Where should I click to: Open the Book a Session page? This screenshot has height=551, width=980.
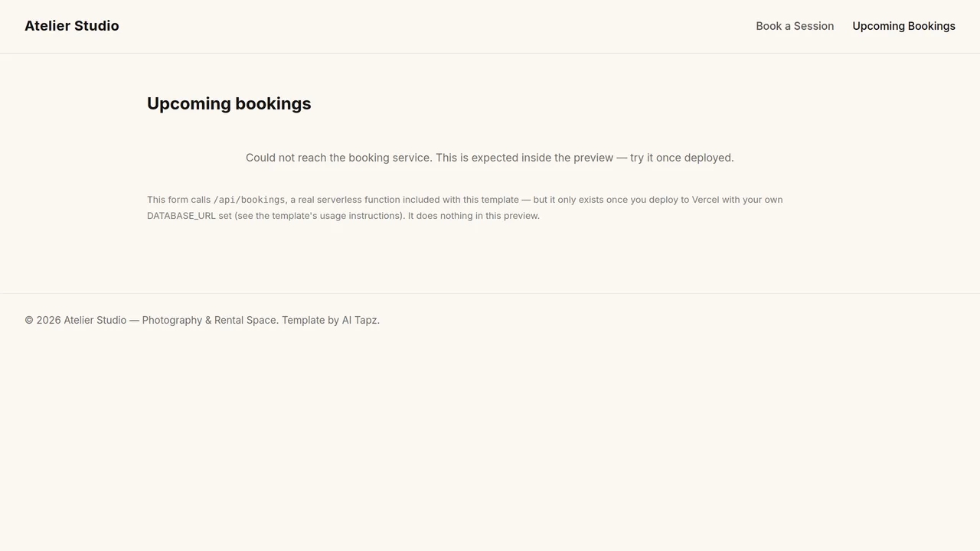coord(795,26)
